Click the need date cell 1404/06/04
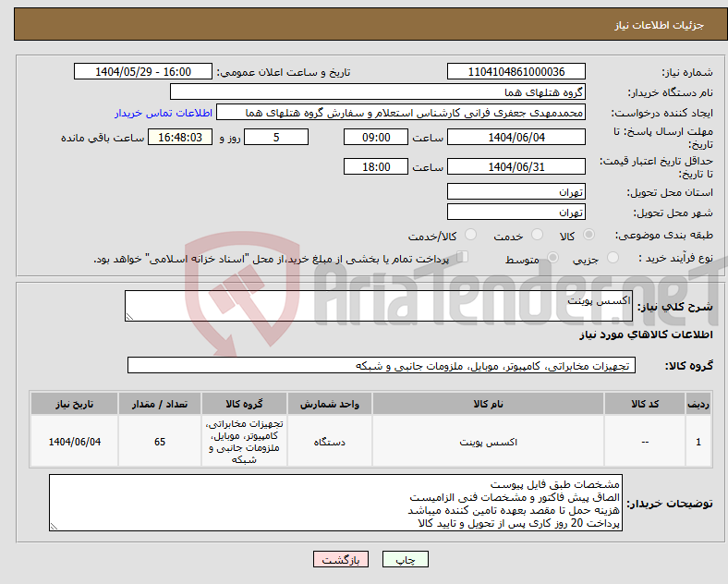 (x=74, y=442)
